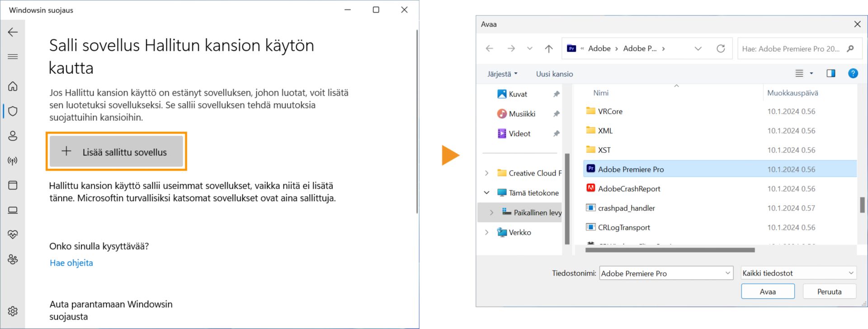868x329 pixels.
Task: Open recent locations chevron in Avaa
Action: [529, 48]
